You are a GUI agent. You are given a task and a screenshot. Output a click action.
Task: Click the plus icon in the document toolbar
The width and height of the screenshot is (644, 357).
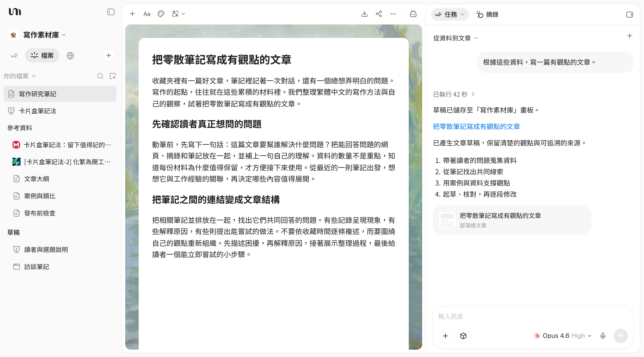click(x=133, y=14)
